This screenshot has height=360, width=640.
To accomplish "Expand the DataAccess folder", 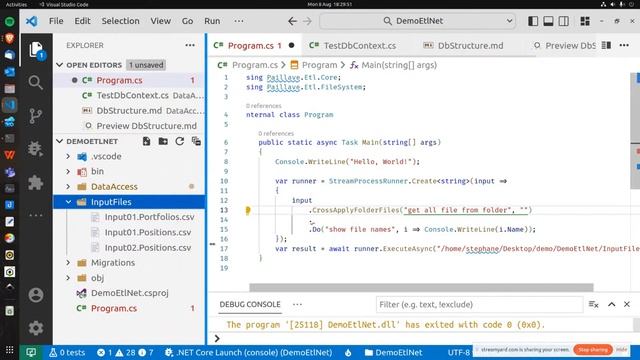I will pos(68,187).
